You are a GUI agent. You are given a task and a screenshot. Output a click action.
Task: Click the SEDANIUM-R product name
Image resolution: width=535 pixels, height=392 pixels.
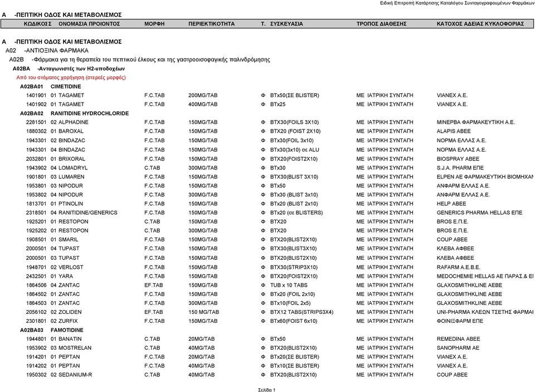point(75,375)
